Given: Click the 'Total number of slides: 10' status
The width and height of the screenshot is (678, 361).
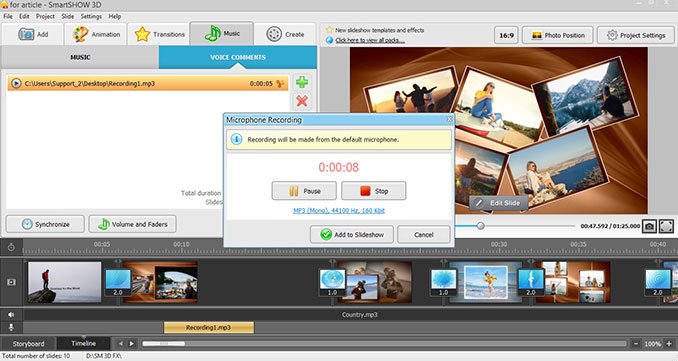Looking at the screenshot, I should coord(36,356).
